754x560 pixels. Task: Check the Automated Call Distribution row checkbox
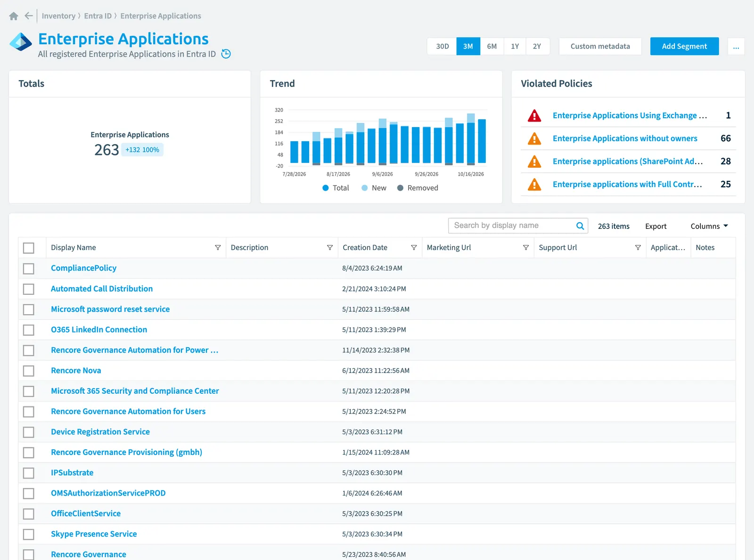[29, 289]
